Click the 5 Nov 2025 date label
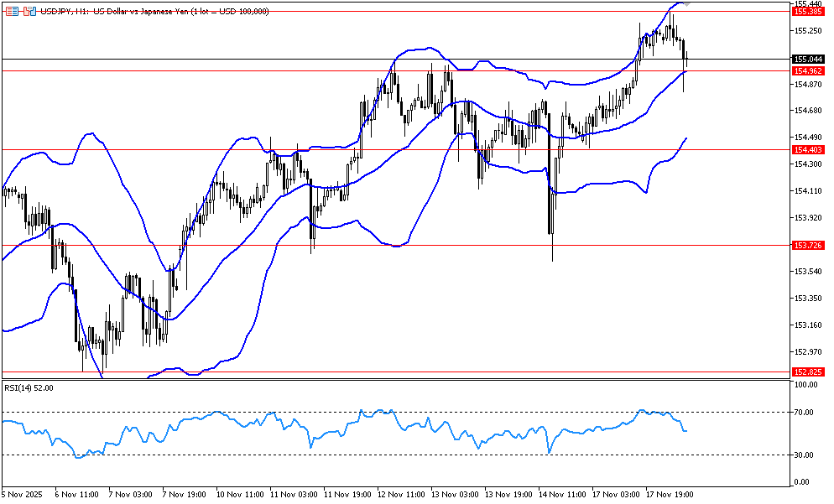Screen dimensions: 834x504 (25, 494)
